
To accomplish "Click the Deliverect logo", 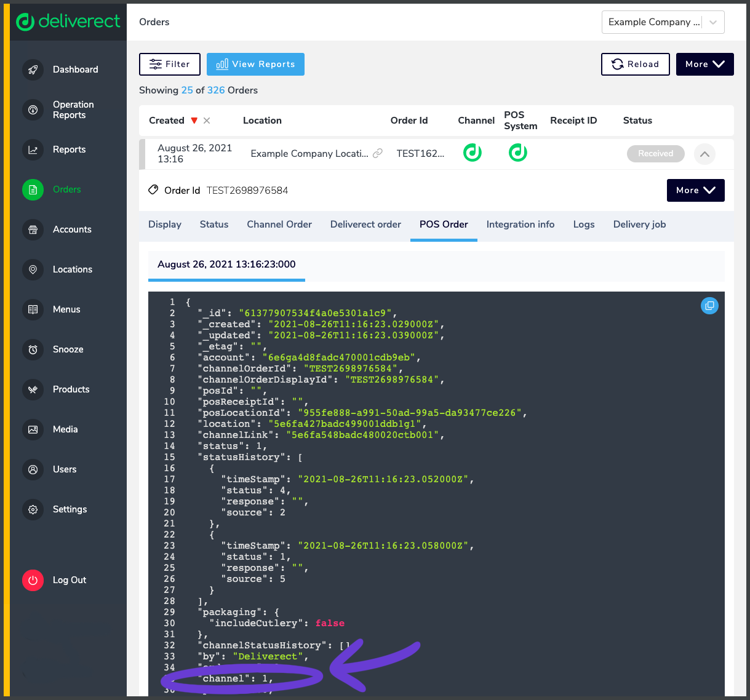I will point(68,22).
